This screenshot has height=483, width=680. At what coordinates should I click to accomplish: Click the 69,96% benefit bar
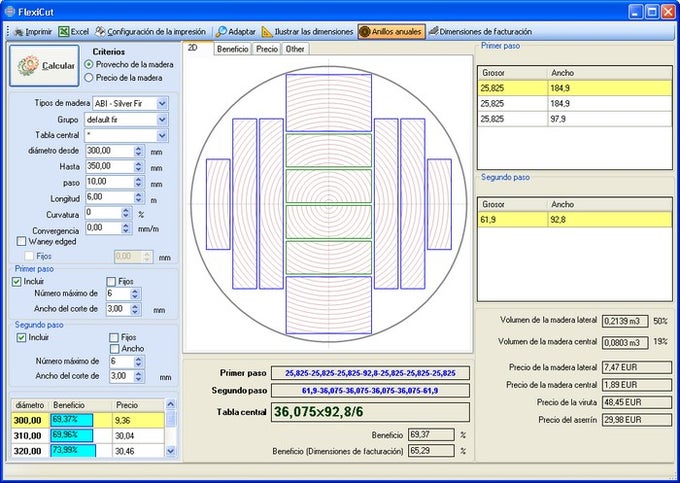pyautogui.click(x=72, y=435)
